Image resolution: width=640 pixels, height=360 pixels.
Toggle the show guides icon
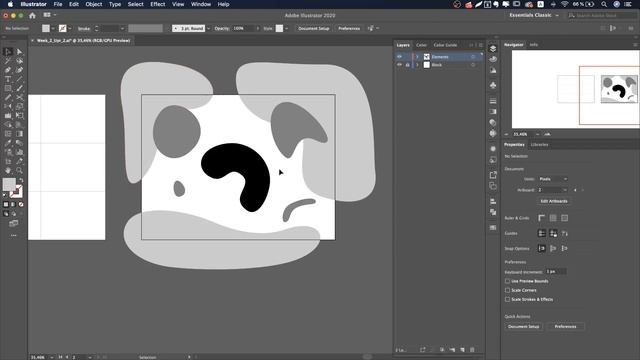[x=542, y=233]
